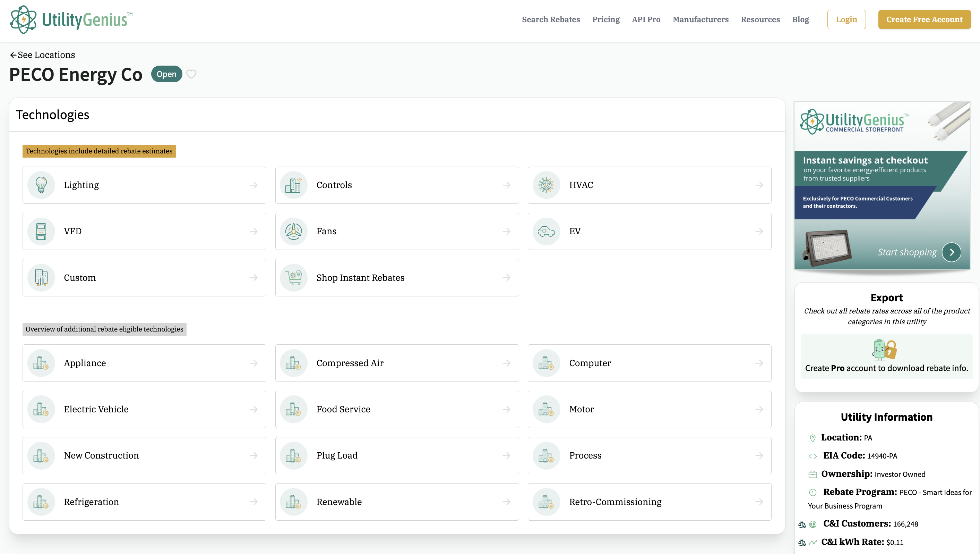Click the Lighting technology icon
This screenshot has width=980, height=554.
point(42,185)
